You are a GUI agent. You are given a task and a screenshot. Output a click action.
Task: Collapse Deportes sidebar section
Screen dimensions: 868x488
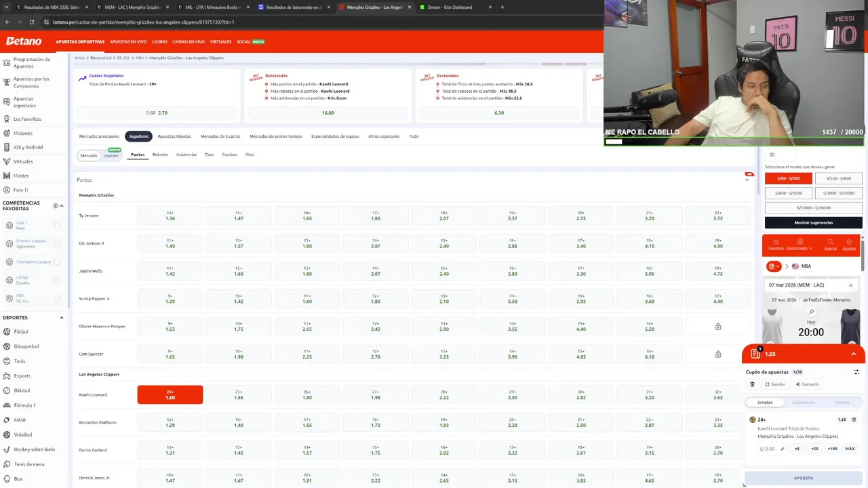click(x=62, y=317)
